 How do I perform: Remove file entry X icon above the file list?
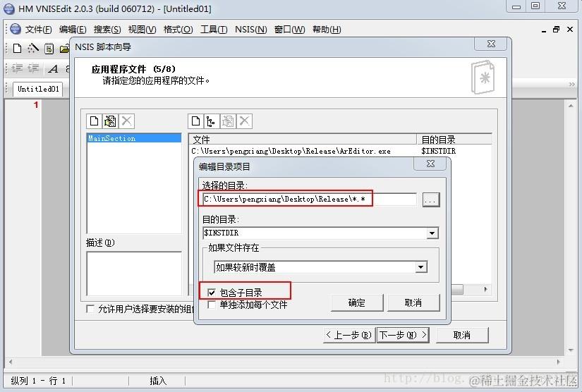coord(244,121)
